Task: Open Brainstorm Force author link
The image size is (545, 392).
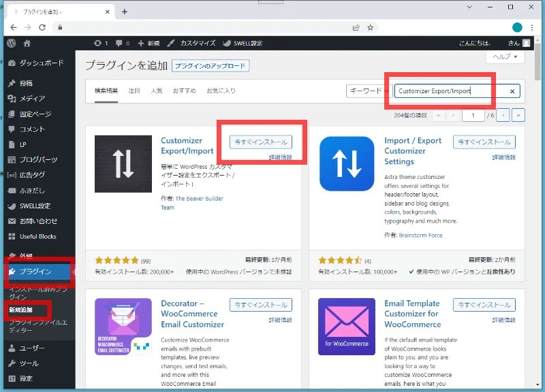Action: [x=420, y=235]
